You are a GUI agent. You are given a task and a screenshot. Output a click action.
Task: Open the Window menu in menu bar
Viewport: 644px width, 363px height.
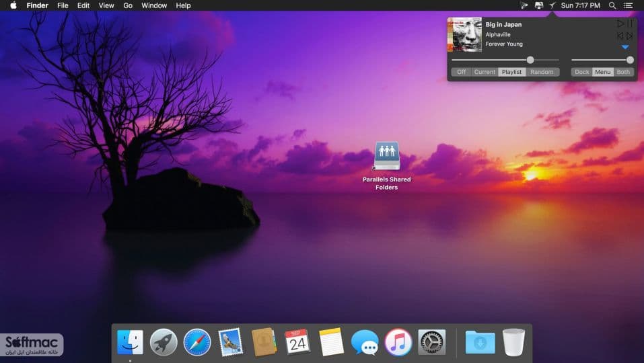coord(154,5)
